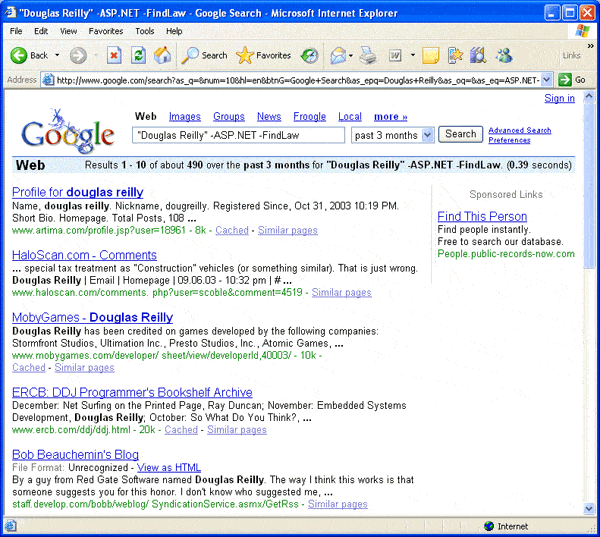This screenshot has height=537, width=600.
Task: Switch to Google Groups tab
Action: 229,116
